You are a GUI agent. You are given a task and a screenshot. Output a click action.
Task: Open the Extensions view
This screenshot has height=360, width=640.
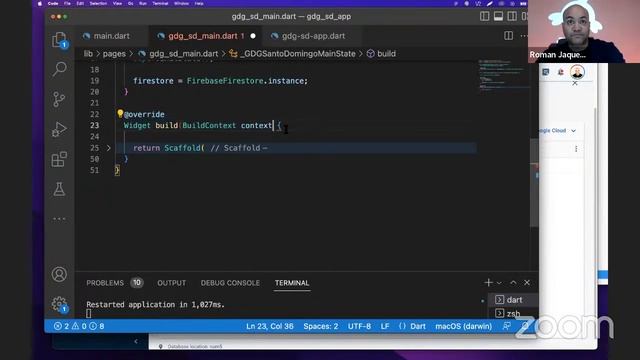59,159
